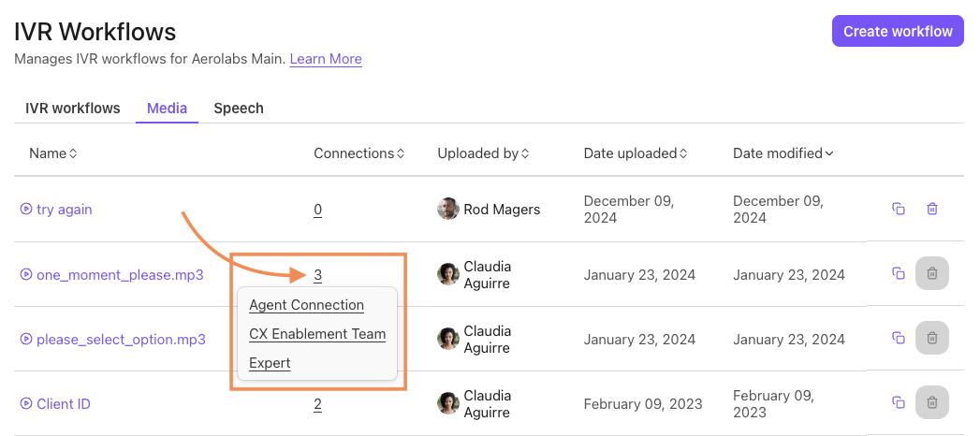Viewport: 980px width, 436px height.
Task: Play please_select_option.mp3 audio
Action: coord(26,340)
